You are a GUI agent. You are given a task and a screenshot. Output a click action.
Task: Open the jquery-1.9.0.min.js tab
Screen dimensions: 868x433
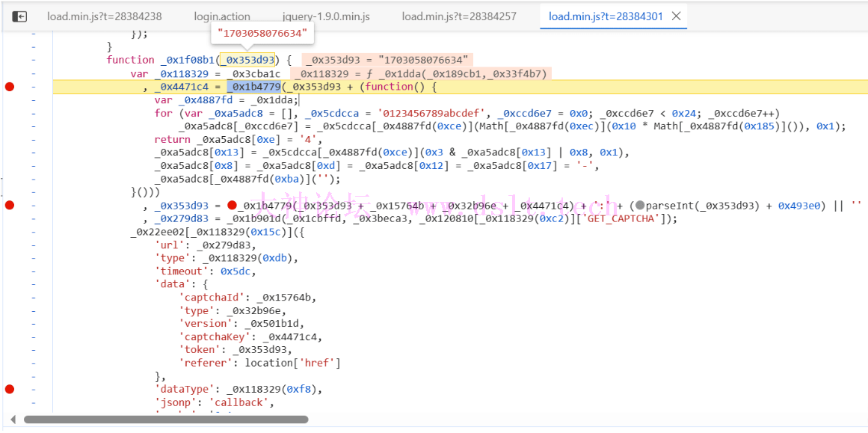coord(325,16)
